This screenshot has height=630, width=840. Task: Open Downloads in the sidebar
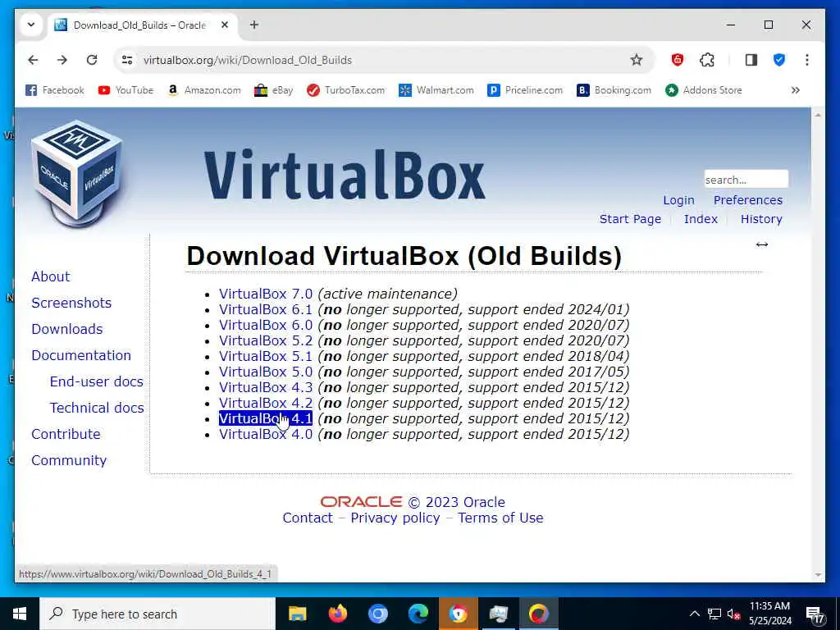coord(67,329)
